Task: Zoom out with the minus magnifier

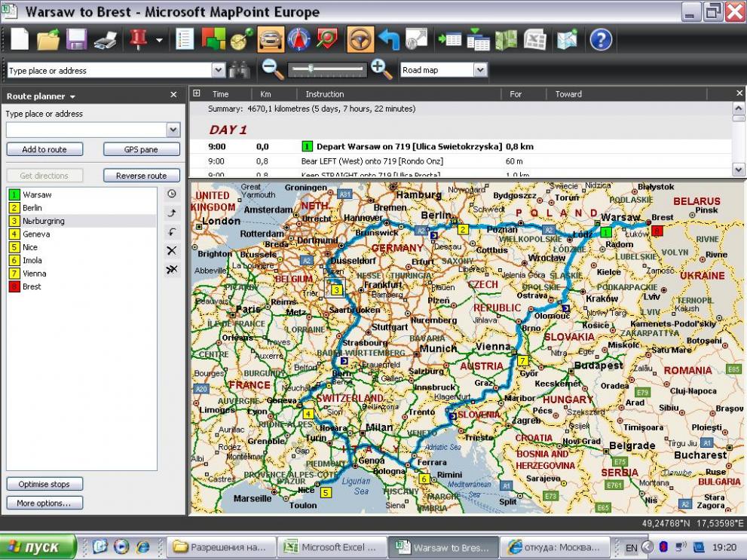Action: pyautogui.click(x=273, y=69)
